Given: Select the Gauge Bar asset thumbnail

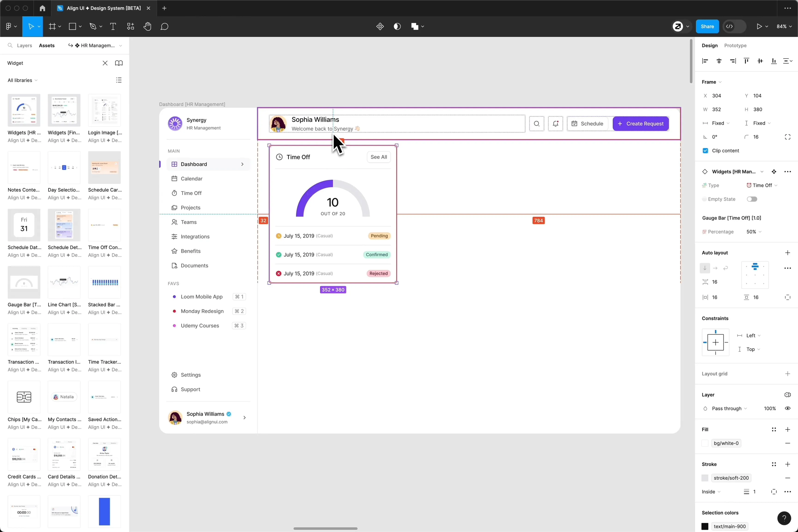Looking at the screenshot, I should tap(24, 282).
